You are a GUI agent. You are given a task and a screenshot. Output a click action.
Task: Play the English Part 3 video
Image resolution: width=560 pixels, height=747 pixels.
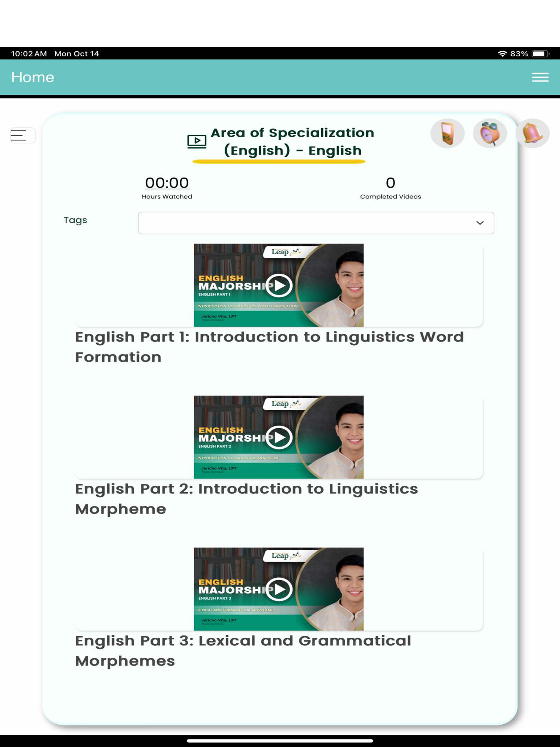click(279, 590)
